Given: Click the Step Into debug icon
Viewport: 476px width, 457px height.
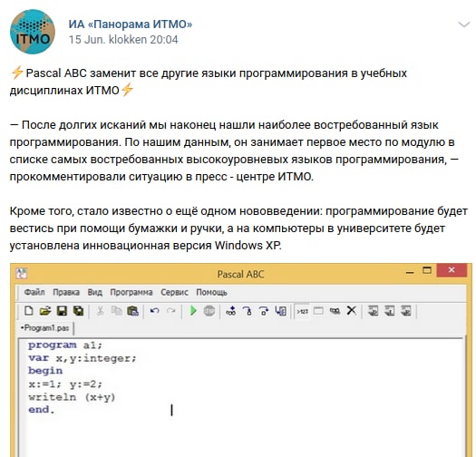Looking at the screenshot, I should pyautogui.click(x=248, y=311).
